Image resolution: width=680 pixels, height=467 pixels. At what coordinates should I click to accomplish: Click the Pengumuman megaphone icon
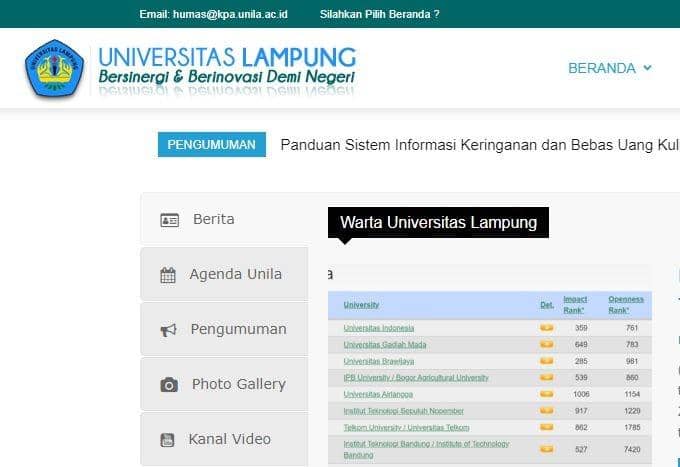pyautogui.click(x=168, y=330)
